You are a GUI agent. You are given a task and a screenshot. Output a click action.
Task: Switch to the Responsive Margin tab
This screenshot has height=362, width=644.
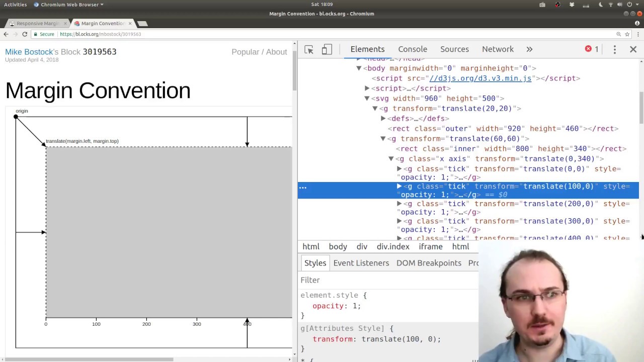(37, 23)
